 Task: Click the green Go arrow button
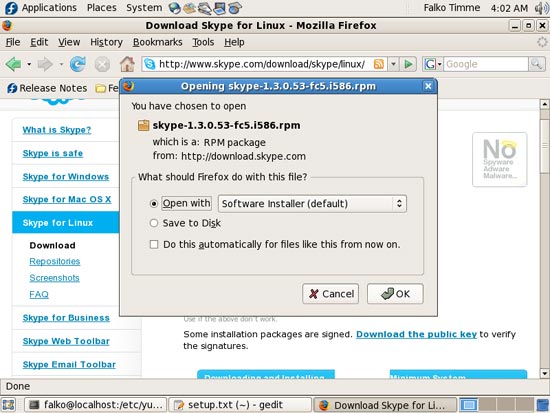[x=408, y=64]
